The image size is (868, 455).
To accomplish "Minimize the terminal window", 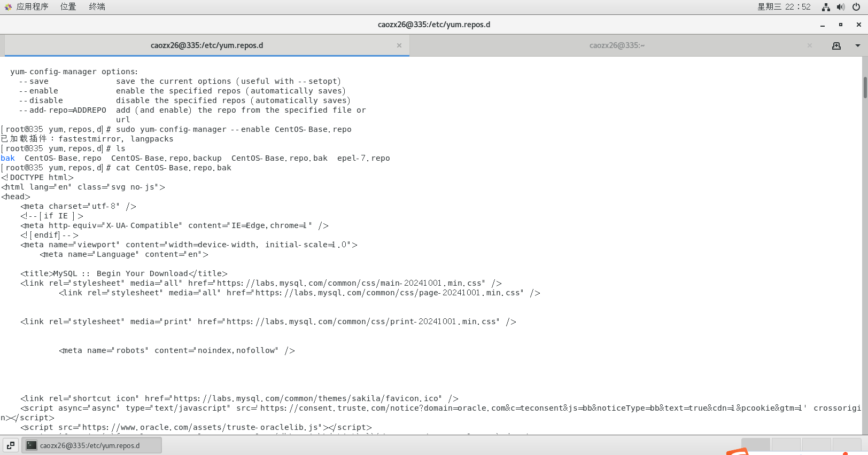I will tap(823, 25).
